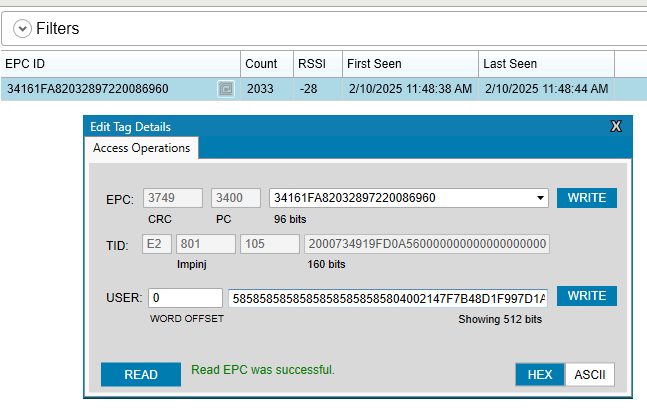Sort by First Seen column header

tap(410, 64)
